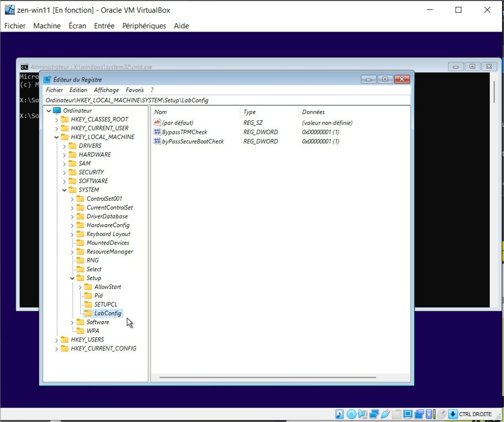This screenshot has width=504, height=422.
Task: Click the LabConfig key folder icon
Action: [x=88, y=313]
